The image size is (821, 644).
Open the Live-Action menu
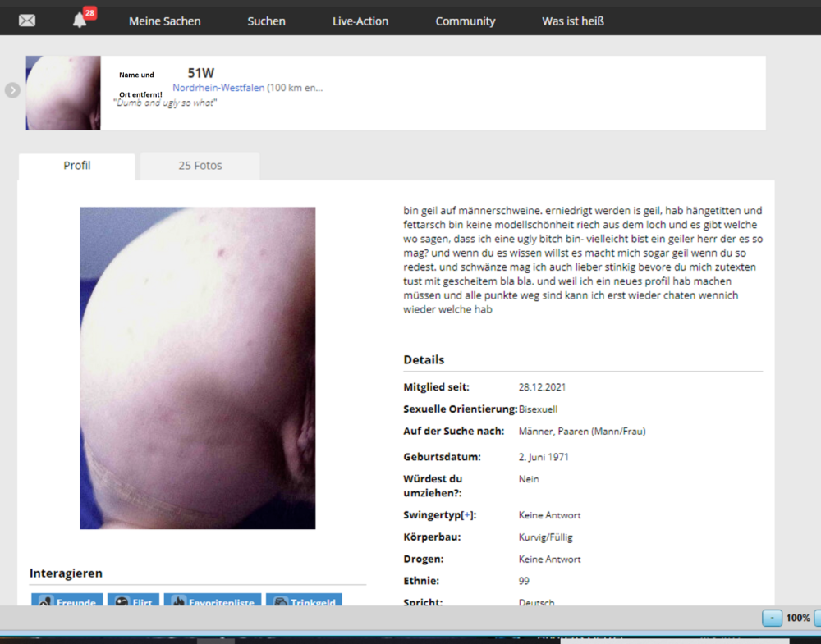[360, 21]
